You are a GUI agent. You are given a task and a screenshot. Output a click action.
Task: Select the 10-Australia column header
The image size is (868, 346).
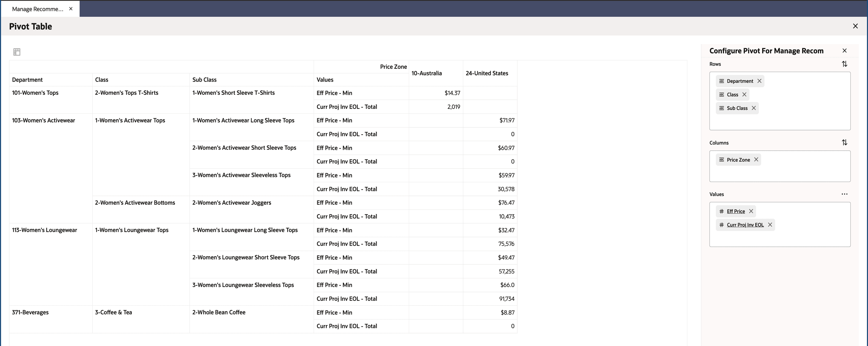[x=427, y=73]
